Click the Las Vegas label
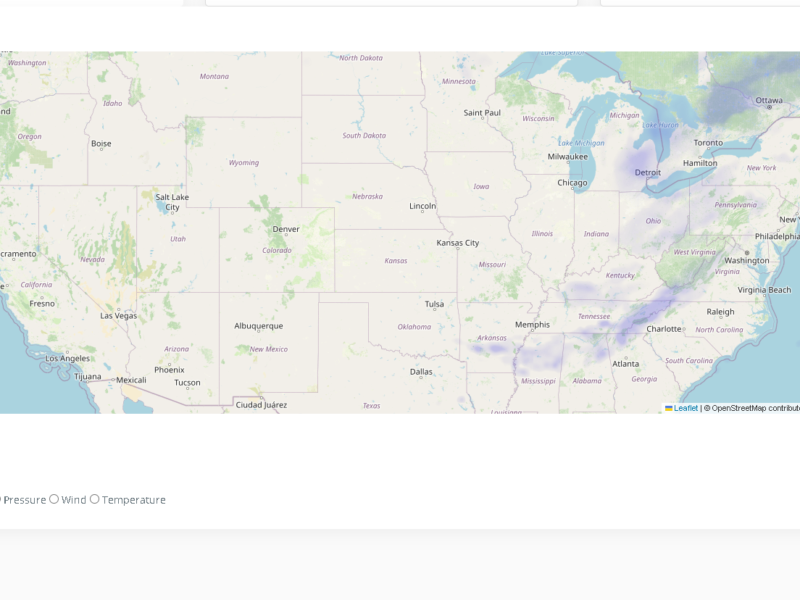 tap(118, 316)
